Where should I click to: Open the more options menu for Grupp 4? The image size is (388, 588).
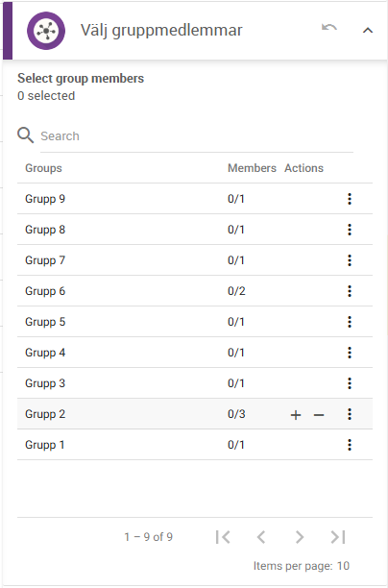tap(350, 353)
